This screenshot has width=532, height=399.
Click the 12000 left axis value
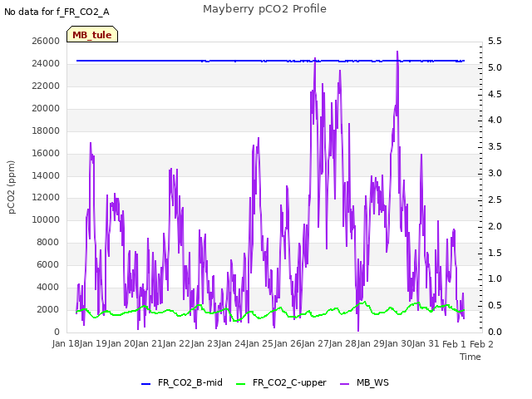coord(46,198)
